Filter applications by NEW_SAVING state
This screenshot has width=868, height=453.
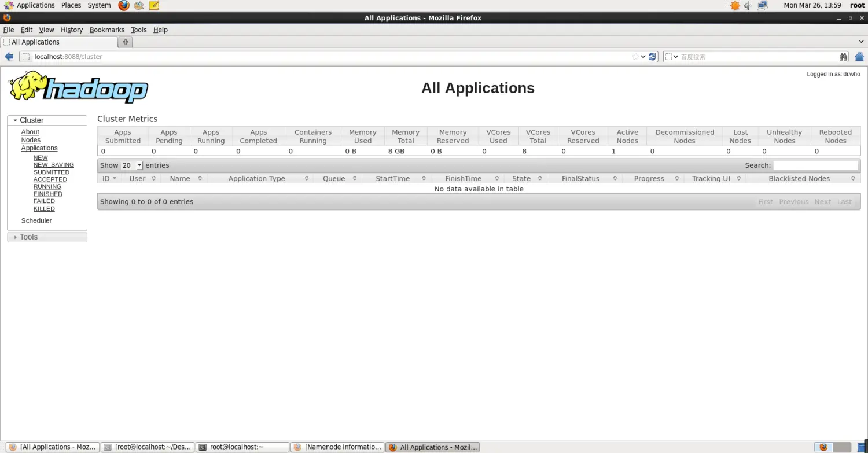(x=54, y=165)
